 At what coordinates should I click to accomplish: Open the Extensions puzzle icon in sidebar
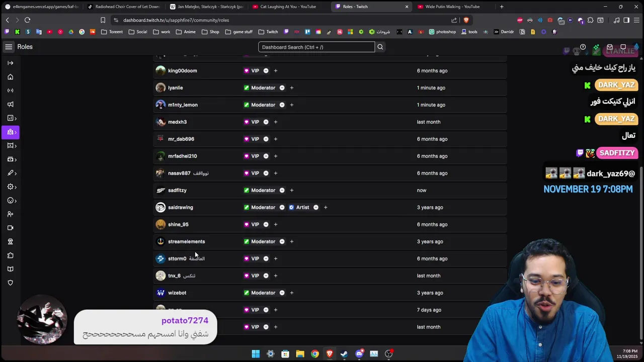pos(10,255)
